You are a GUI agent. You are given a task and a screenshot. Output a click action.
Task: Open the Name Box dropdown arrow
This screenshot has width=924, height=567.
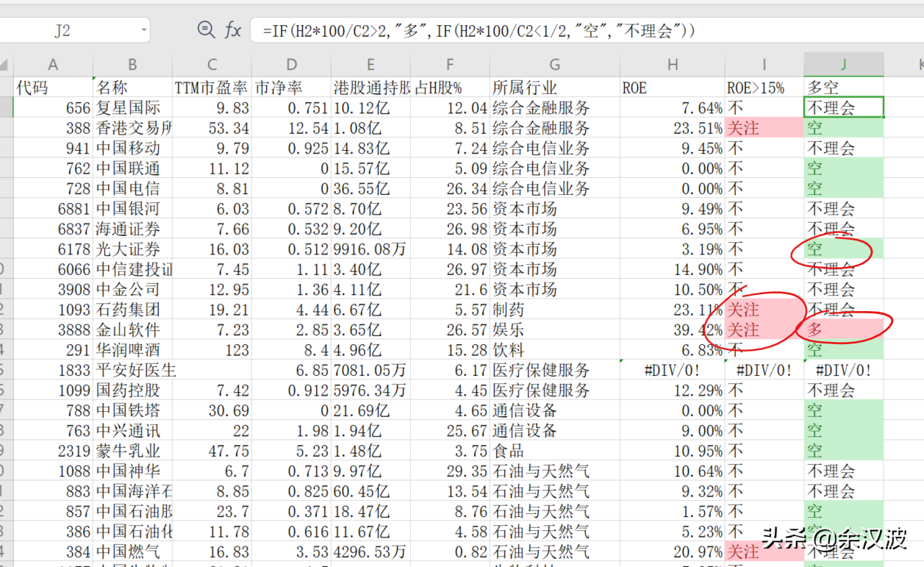click(143, 31)
